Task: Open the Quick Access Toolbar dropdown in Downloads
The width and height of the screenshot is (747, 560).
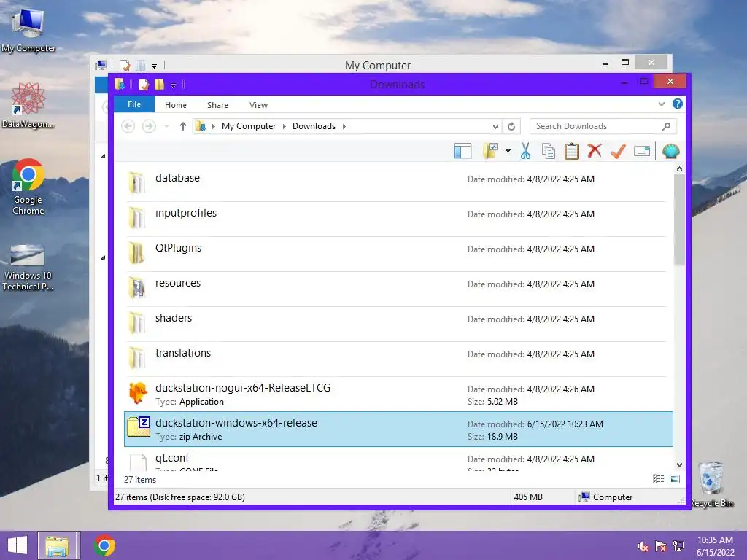Action: 174,86
